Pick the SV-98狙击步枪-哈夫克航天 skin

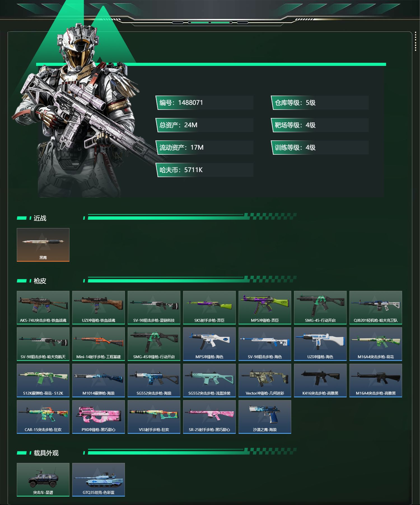click(43, 344)
